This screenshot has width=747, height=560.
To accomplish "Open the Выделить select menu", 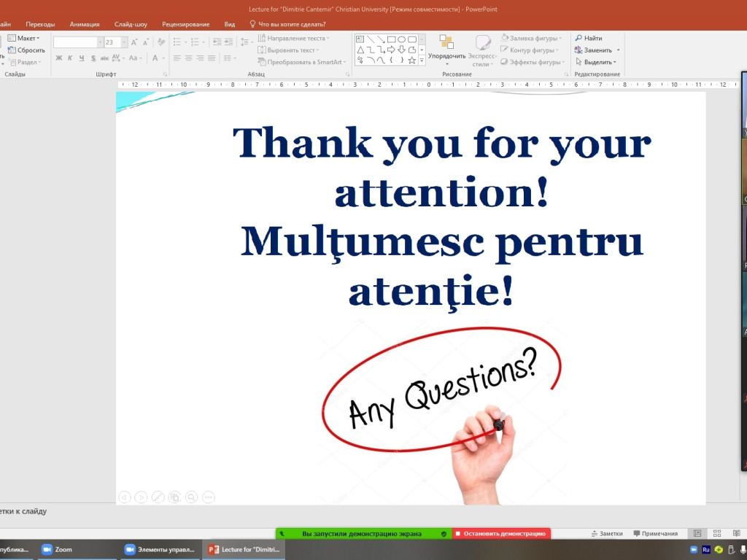I will 595,62.
